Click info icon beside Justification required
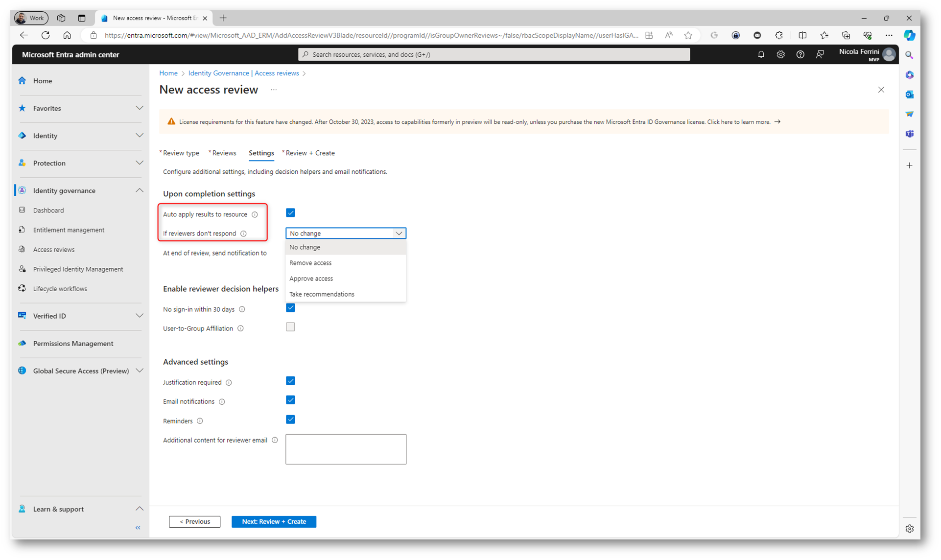Viewport: 941px width, 560px height. (x=229, y=383)
